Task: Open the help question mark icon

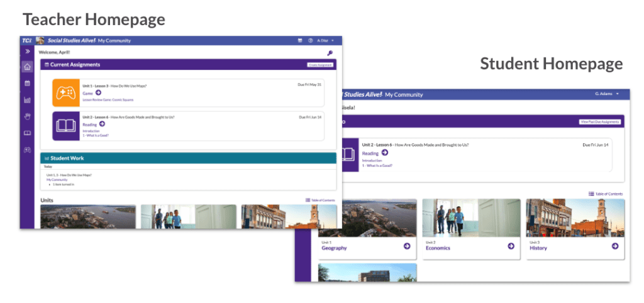Action: [x=311, y=41]
